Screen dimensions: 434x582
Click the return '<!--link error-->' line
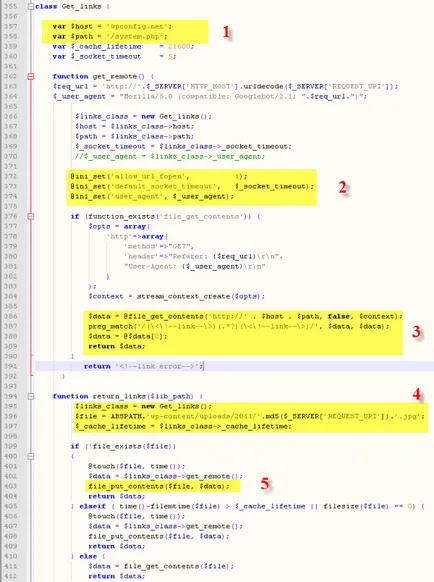143,366
